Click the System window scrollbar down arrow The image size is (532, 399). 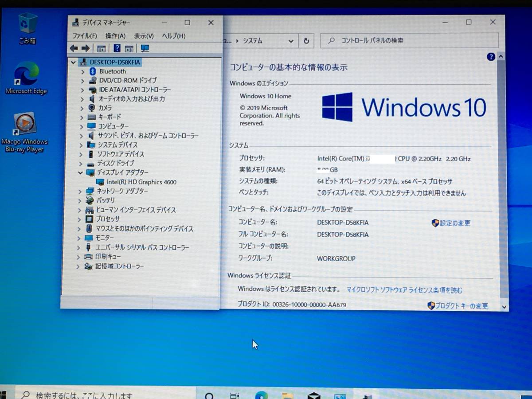click(x=504, y=307)
